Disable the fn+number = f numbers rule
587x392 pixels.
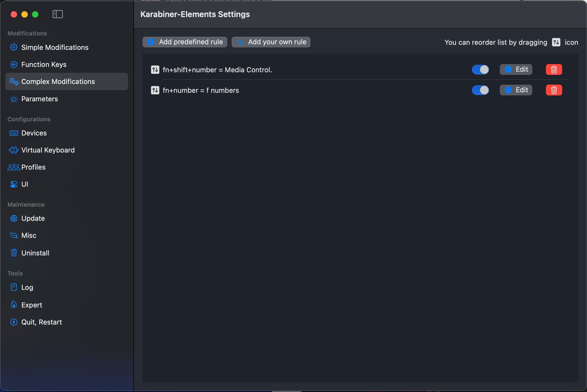coord(481,90)
